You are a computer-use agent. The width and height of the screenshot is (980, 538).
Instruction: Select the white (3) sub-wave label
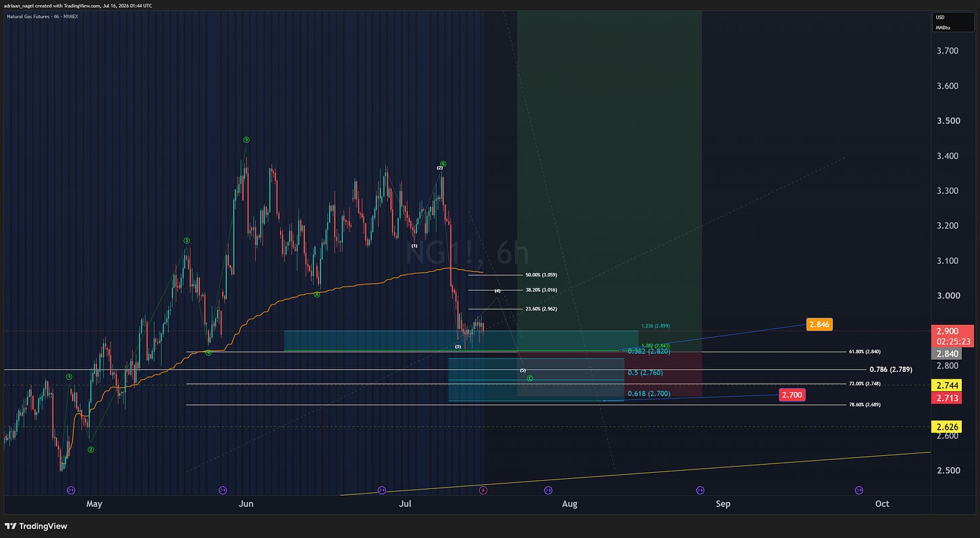(x=458, y=347)
